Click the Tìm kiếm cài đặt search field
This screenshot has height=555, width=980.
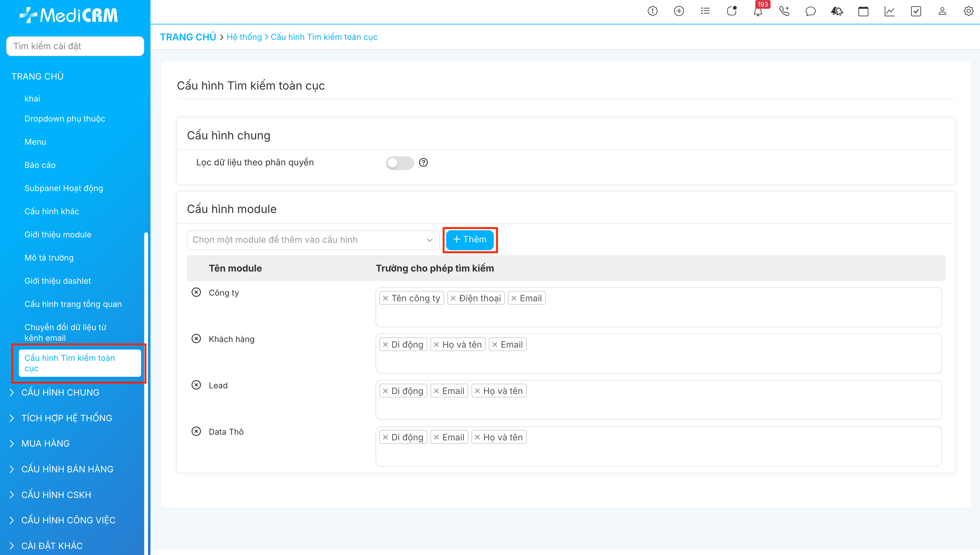[x=75, y=46]
